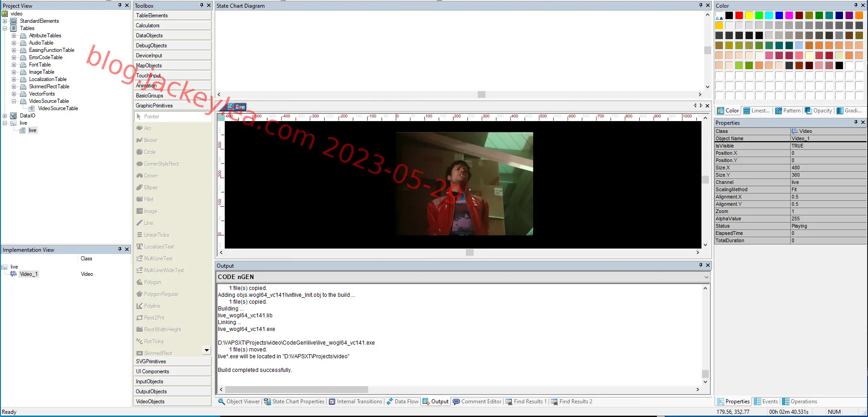Switch to the Comment Editor tab
The height and width of the screenshot is (417, 868).
pyautogui.click(x=477, y=402)
